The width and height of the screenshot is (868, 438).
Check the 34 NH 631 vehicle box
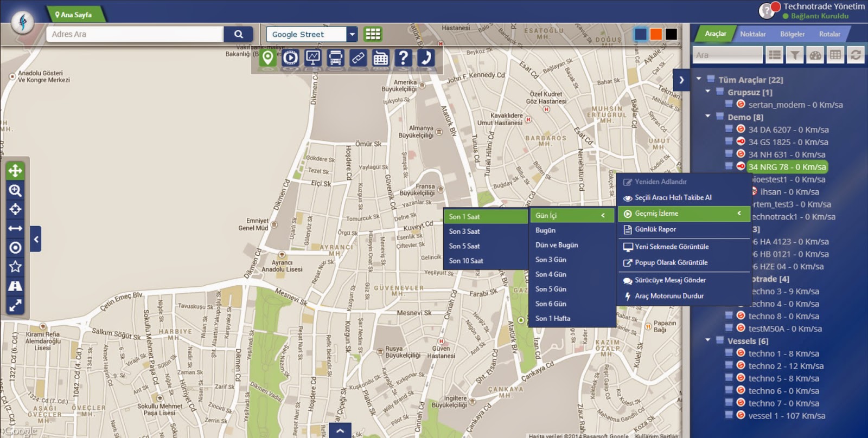729,154
